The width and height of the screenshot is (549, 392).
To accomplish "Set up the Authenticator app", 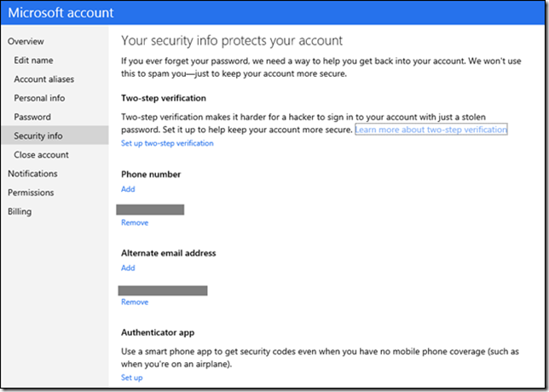I will click(132, 378).
